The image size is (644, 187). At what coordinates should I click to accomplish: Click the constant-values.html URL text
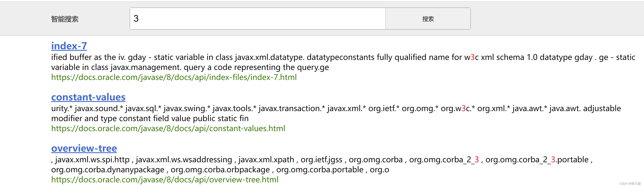point(168,128)
